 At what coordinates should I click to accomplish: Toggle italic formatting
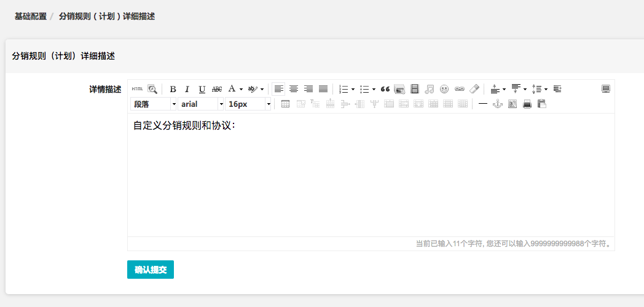[187, 88]
